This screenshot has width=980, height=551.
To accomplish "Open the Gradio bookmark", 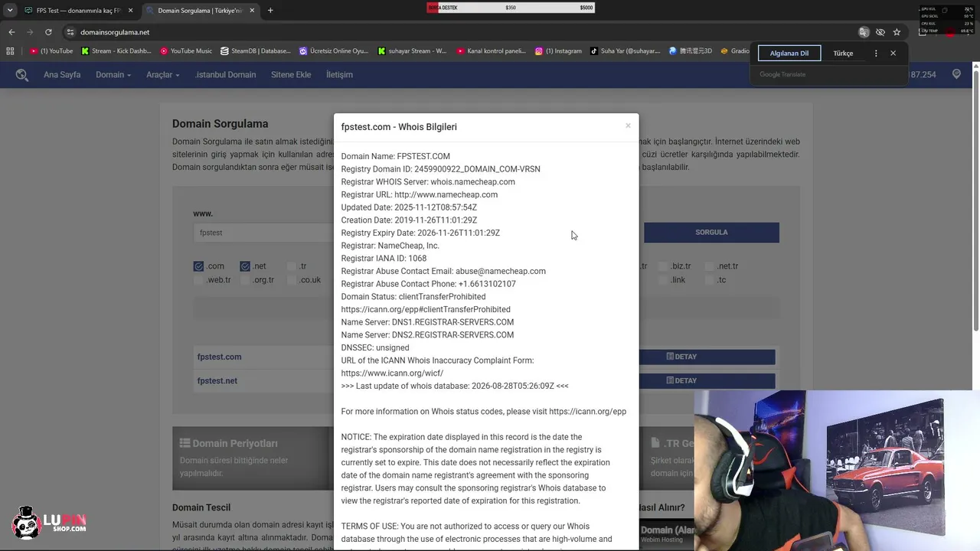I will [x=735, y=51].
